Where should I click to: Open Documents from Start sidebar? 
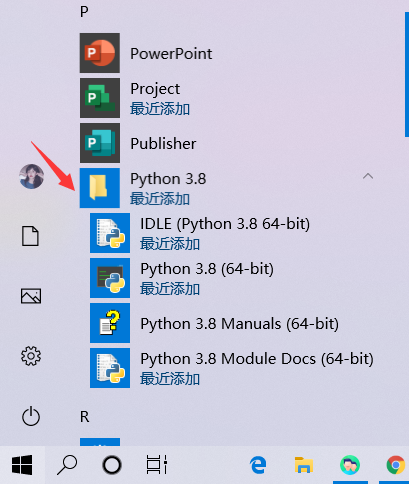(x=30, y=236)
